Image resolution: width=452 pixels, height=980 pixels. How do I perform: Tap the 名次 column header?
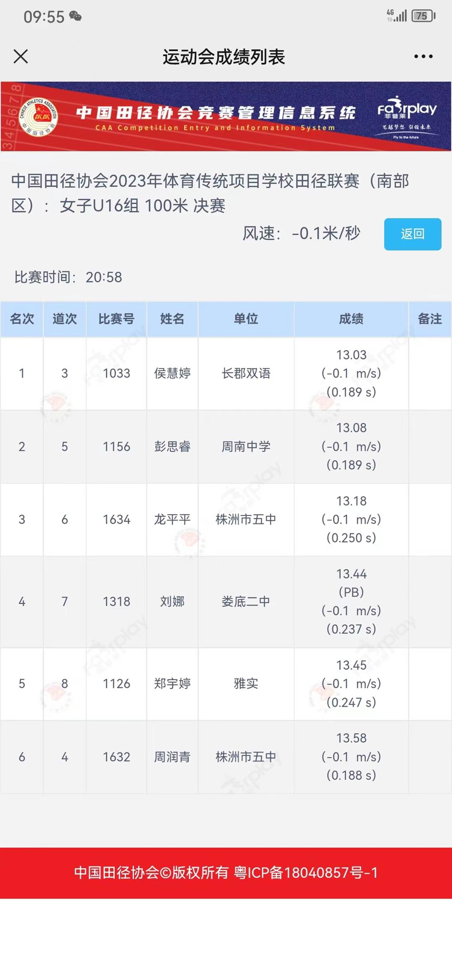coord(22,319)
